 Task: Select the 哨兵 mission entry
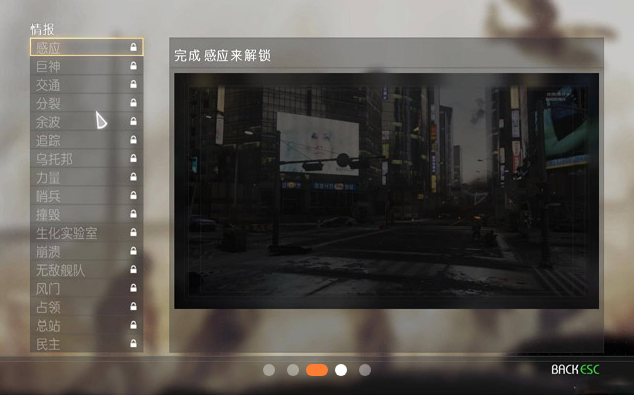click(x=87, y=196)
